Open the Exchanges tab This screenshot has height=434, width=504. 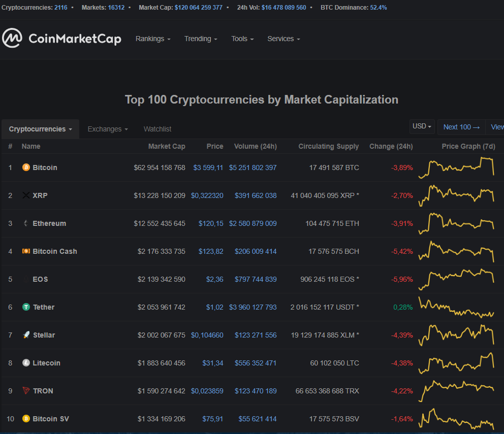click(108, 129)
